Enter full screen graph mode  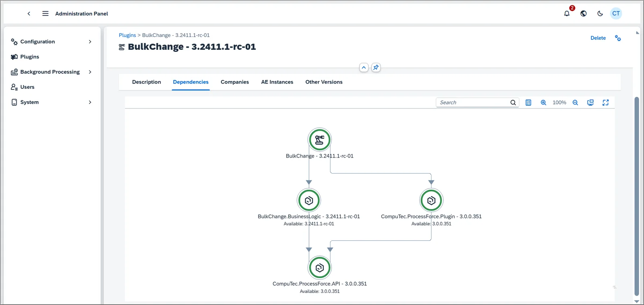pos(605,102)
